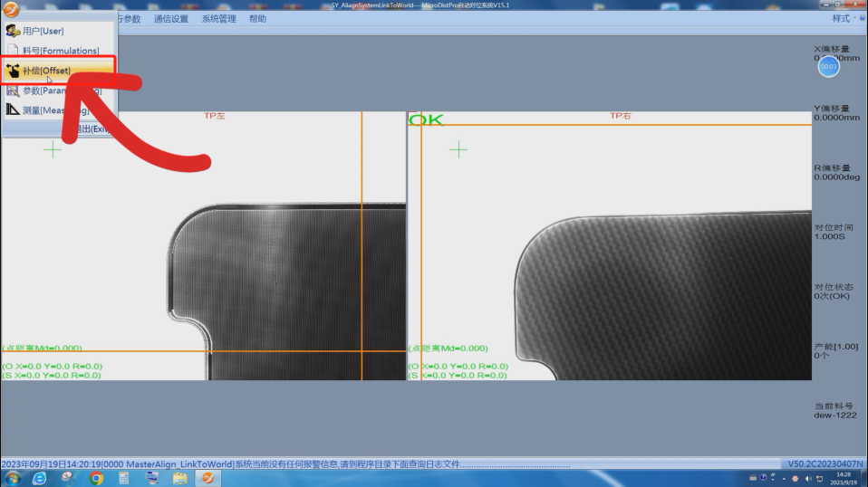Expand the 样式 style dropdown
Viewport: 868px width, 487px height.
[x=841, y=19]
